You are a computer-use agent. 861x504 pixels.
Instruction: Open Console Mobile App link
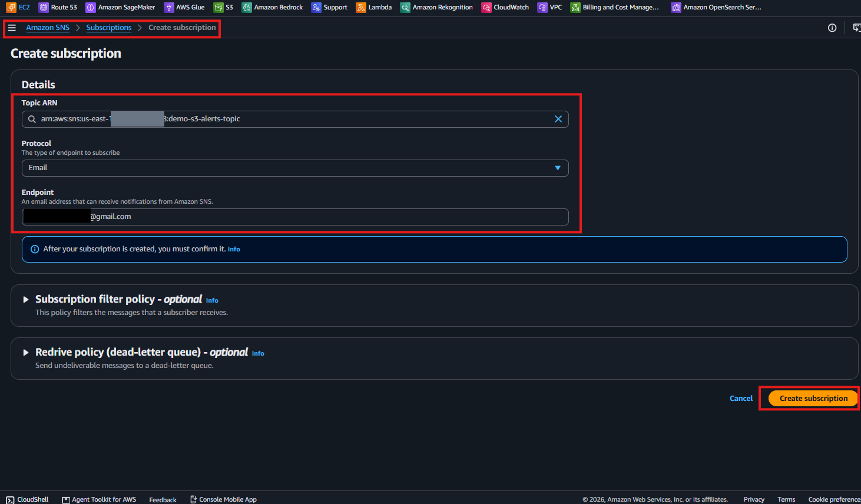click(223, 499)
